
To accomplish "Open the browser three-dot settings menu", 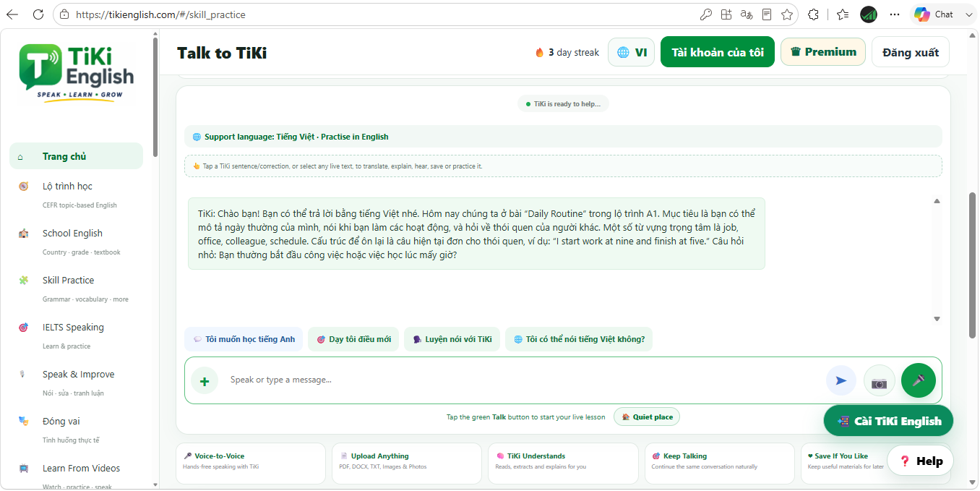I will point(895,14).
